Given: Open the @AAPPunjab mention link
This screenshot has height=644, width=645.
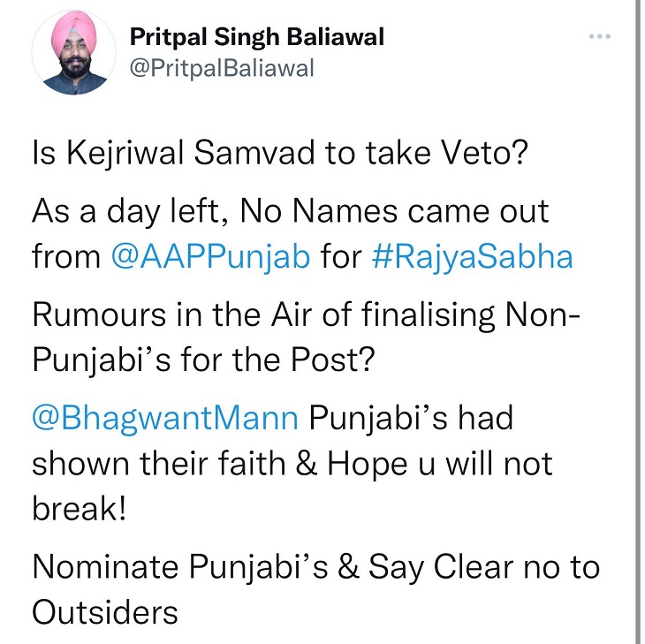Looking at the screenshot, I should click(x=210, y=256).
